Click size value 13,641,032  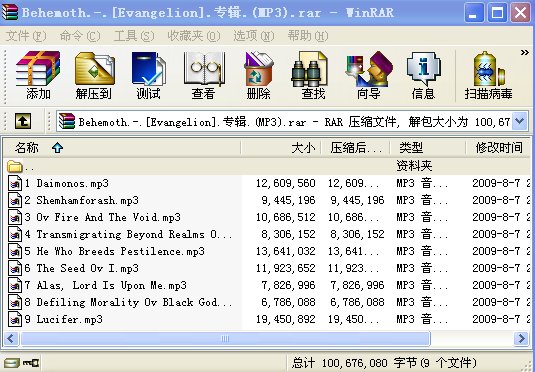pyautogui.click(x=286, y=252)
